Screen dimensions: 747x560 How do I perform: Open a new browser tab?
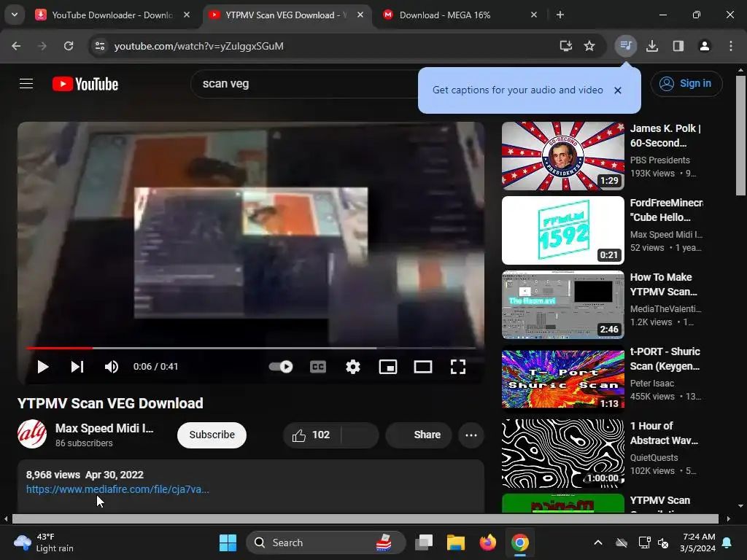pos(560,15)
